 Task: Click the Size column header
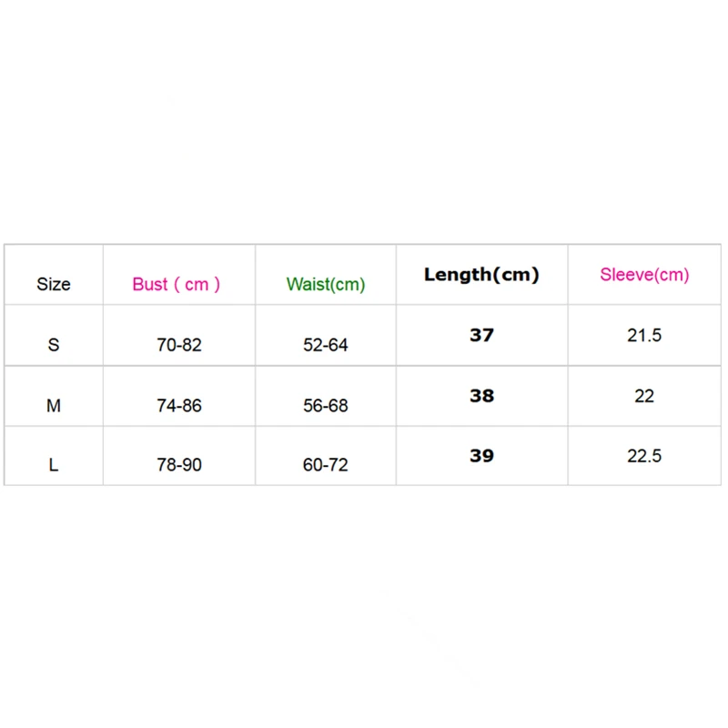coord(54,284)
